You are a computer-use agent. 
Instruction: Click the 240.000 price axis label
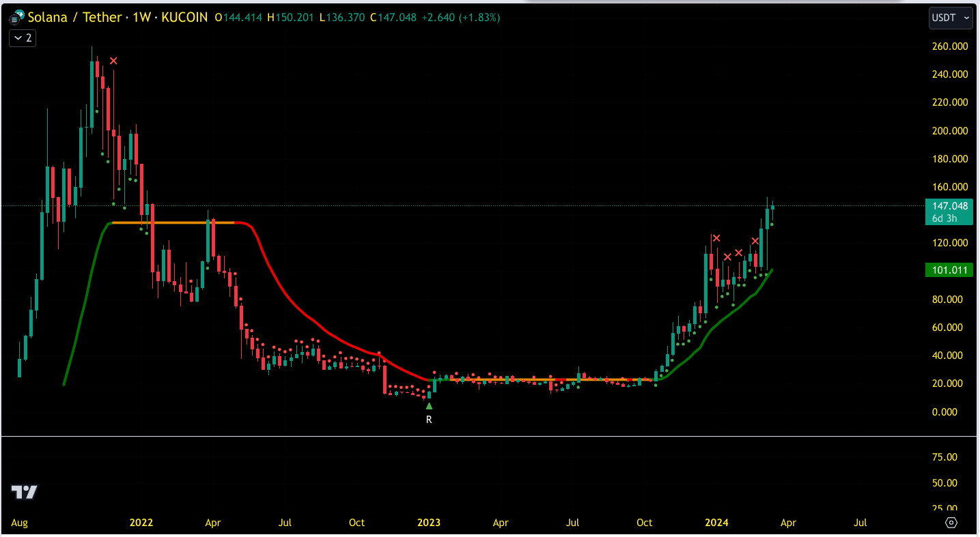pos(950,74)
